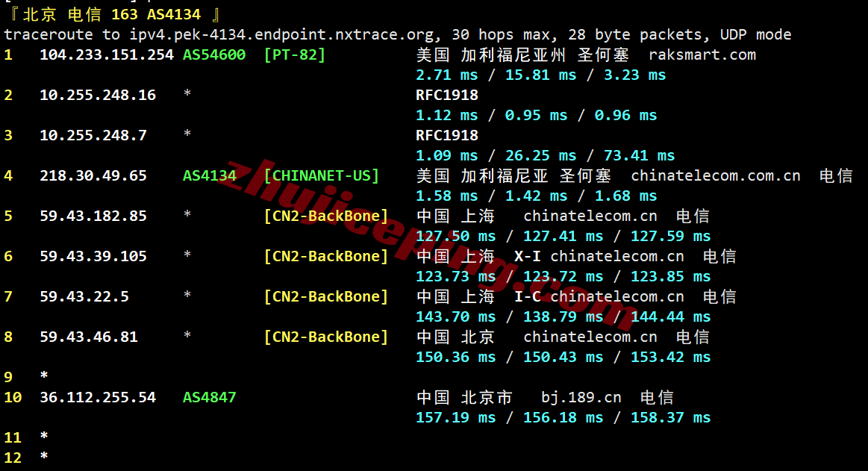Click the 59.43.22.5 IP address
Viewport: 868px width, 471px height.
[84, 297]
